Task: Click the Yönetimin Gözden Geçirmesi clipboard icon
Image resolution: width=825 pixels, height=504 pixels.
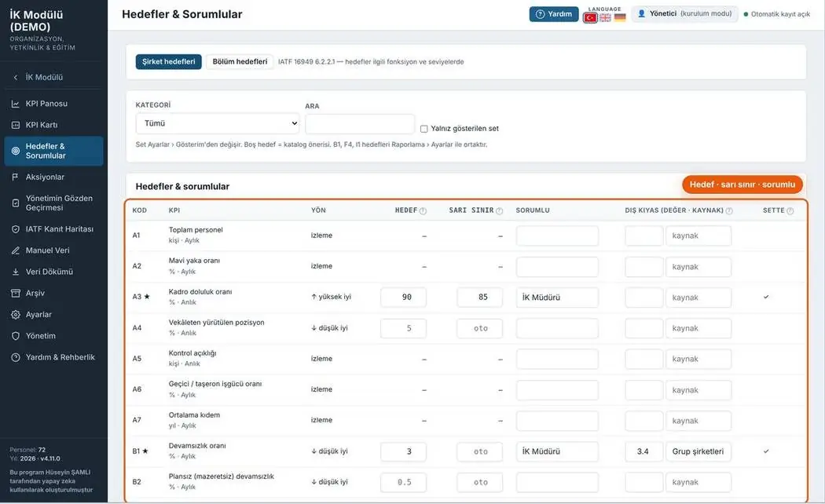Action: [16, 203]
